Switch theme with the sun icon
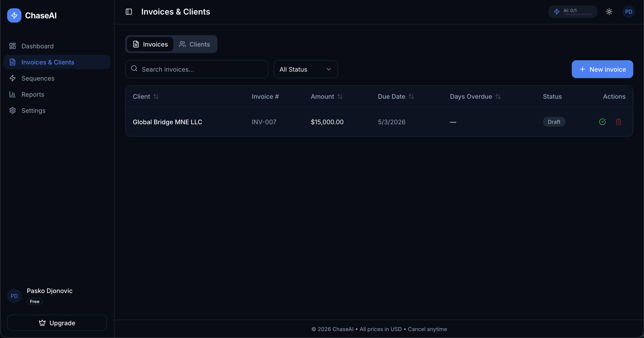The image size is (644, 338). tap(609, 12)
